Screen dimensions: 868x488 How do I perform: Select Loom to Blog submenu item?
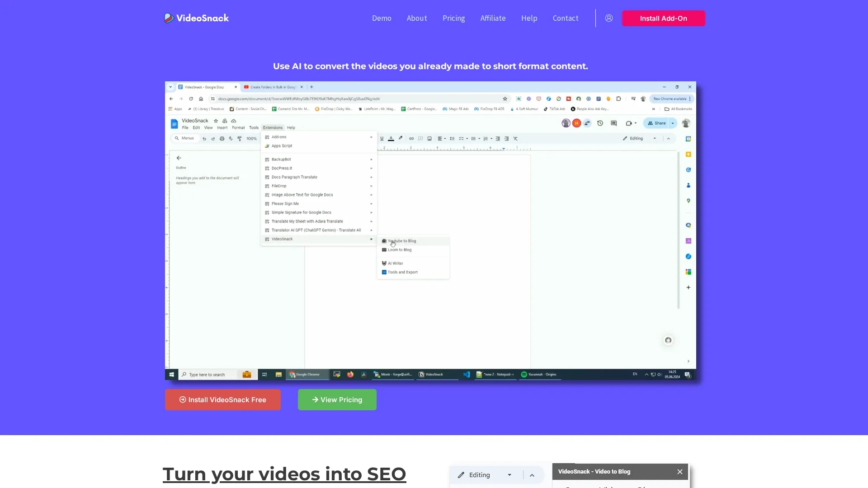413,250
